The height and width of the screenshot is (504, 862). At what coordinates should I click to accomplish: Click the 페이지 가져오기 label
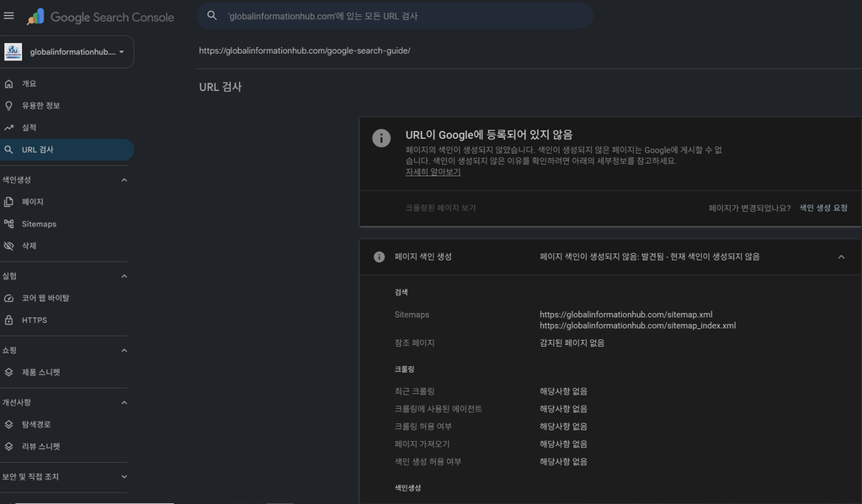(422, 444)
